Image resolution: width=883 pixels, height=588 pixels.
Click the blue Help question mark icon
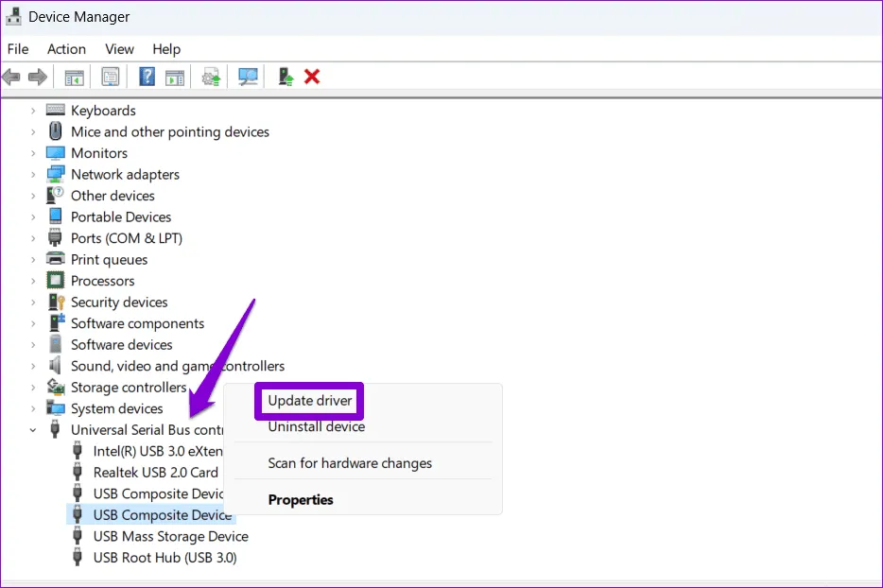coord(147,77)
